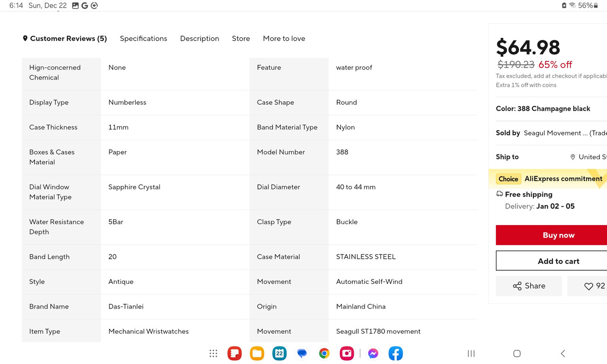607x364 pixels.
Task: Click the 11mm case thickness value
Action: click(x=119, y=127)
